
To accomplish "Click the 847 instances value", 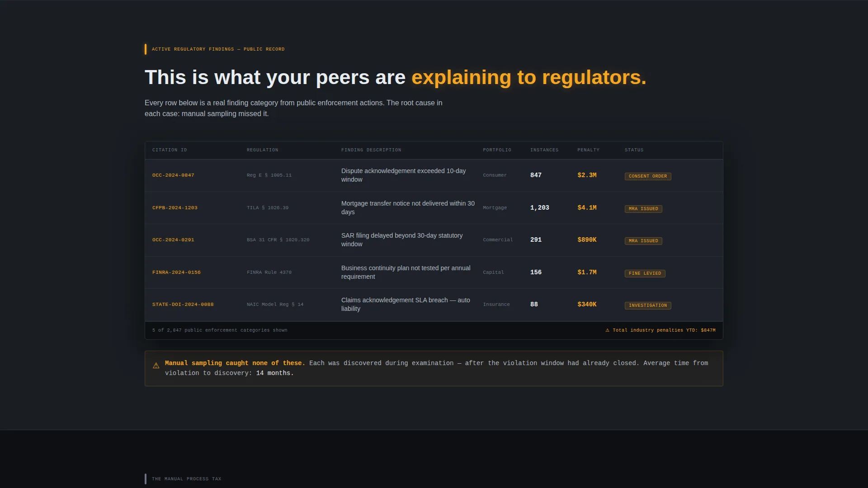I will [536, 175].
